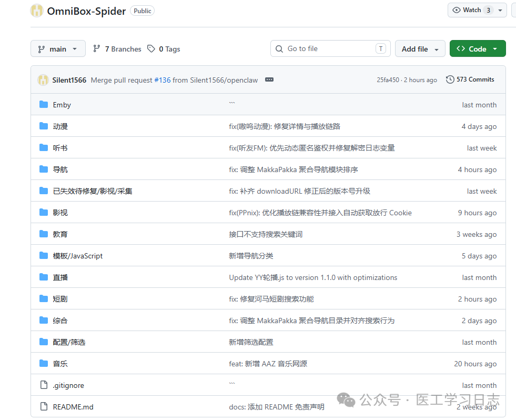Click the file icon beside README.md
This screenshot has height=420, width=516.
coord(43,406)
